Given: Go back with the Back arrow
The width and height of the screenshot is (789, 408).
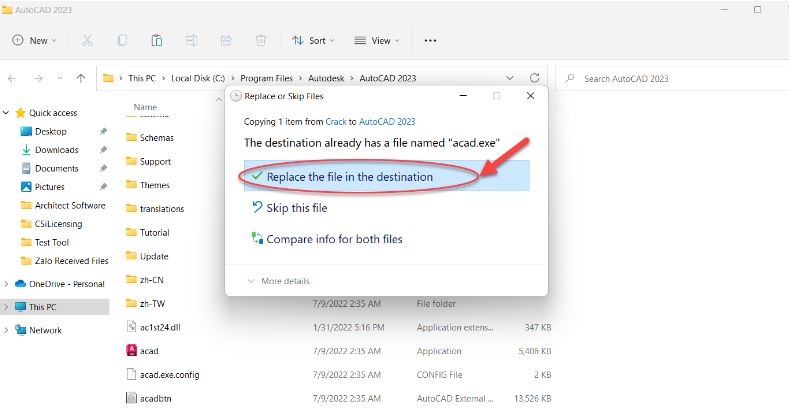Looking at the screenshot, I should 12,78.
